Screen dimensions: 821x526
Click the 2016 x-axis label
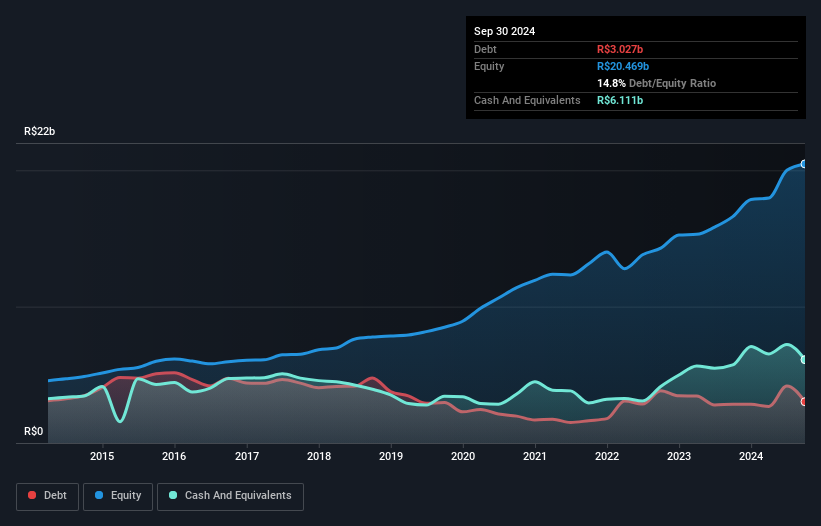tap(174, 456)
